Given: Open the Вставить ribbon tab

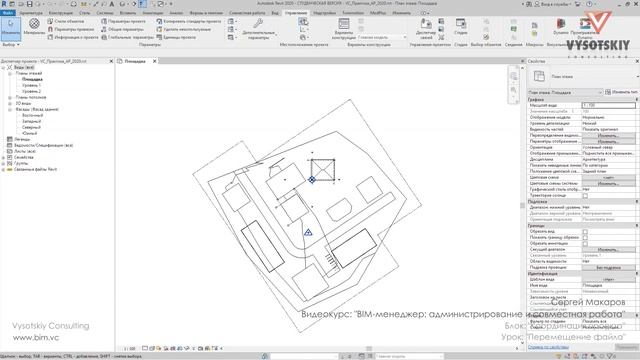Looking at the screenshot, I should click(x=128, y=13).
